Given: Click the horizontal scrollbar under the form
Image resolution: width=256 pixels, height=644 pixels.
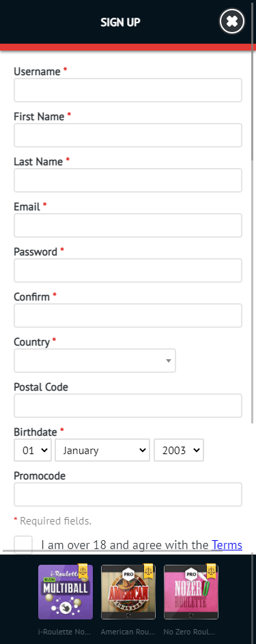Looking at the screenshot, I should 113,550.
